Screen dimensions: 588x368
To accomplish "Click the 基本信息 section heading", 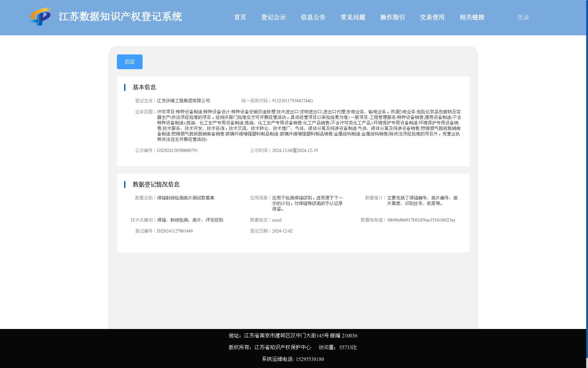I will coord(144,87).
